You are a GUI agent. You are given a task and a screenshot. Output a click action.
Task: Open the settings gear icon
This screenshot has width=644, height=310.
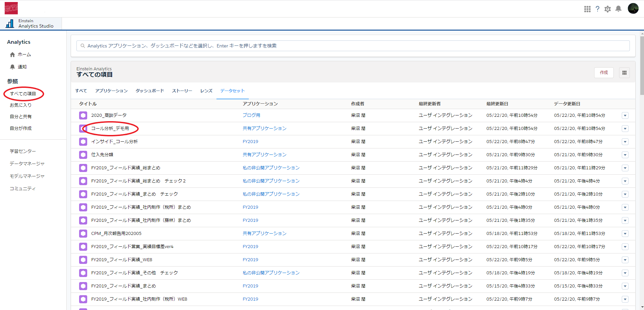point(608,9)
